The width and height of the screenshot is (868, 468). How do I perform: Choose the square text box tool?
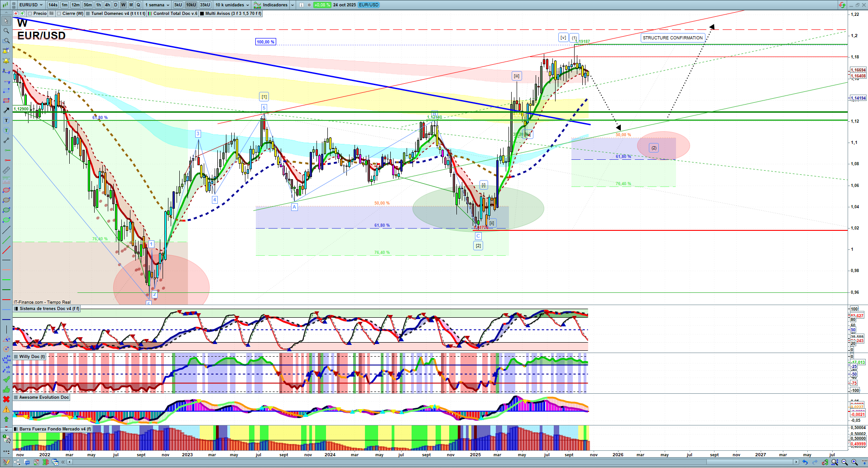click(x=6, y=120)
